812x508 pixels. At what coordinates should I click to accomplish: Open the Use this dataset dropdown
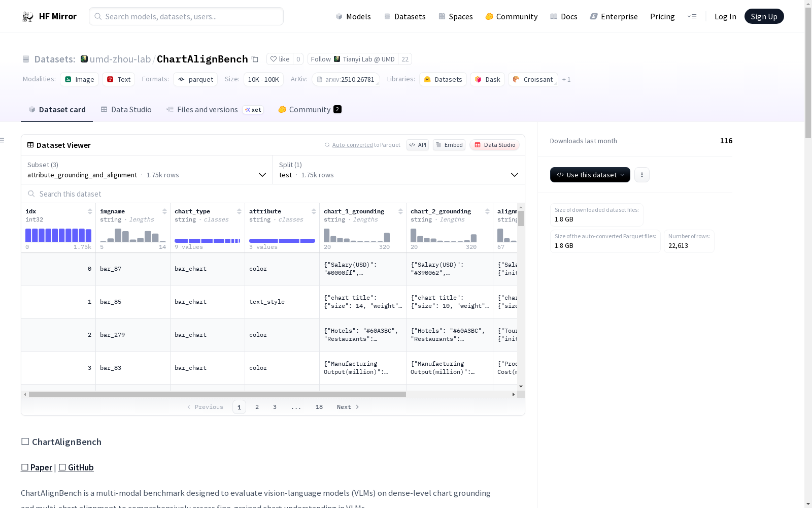[x=590, y=175]
